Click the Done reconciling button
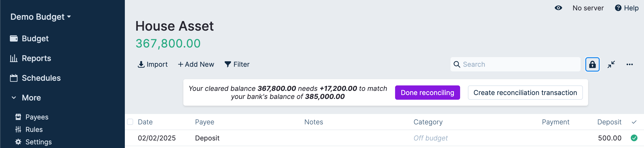The width and height of the screenshot is (644, 148). point(427,92)
